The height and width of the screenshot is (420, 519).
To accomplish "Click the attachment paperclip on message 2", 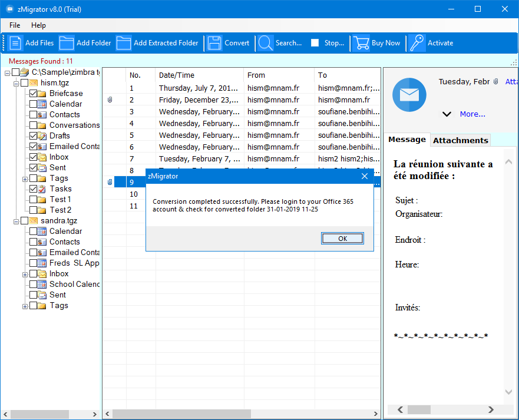I will tap(110, 100).
